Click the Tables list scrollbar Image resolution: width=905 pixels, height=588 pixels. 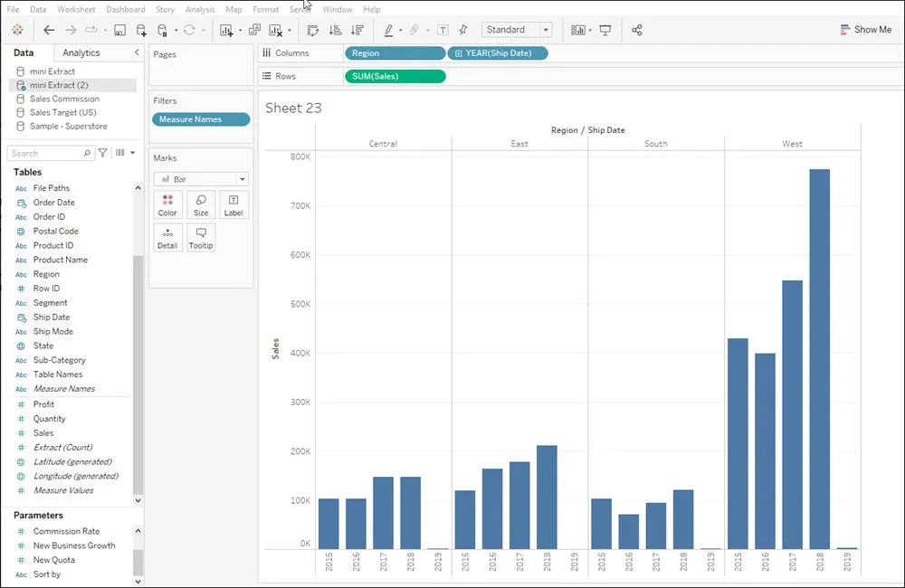(x=138, y=375)
